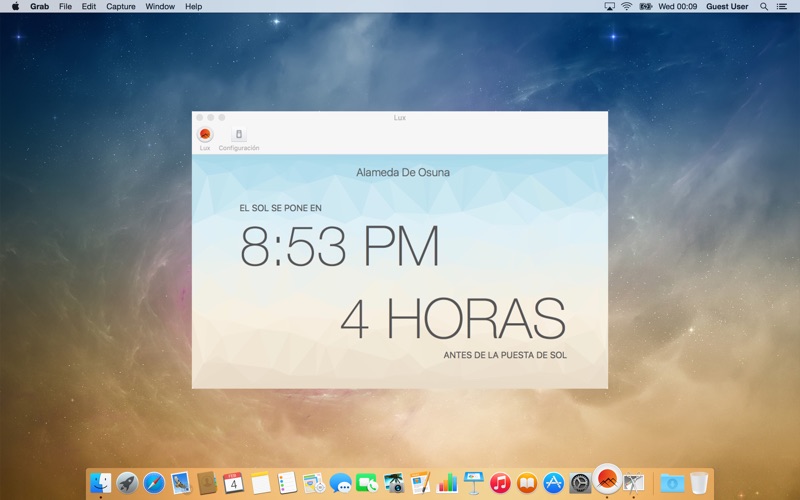Image resolution: width=800 pixels, height=500 pixels.
Task: Open the Guest User account menu
Action: pyautogui.click(x=727, y=6)
